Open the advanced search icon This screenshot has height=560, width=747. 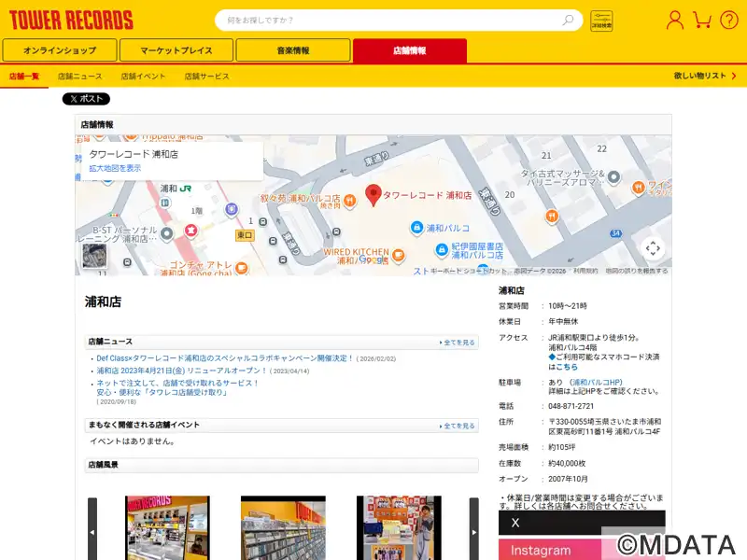[x=601, y=21]
